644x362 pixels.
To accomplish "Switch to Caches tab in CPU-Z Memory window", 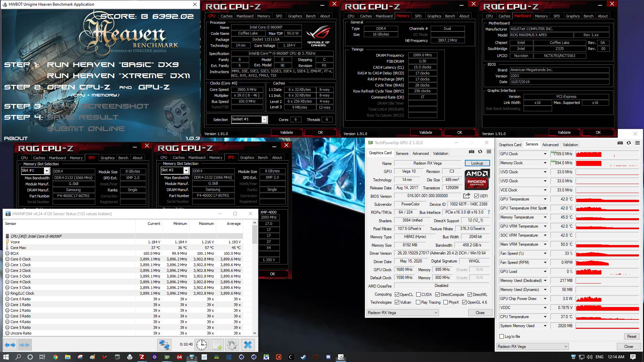I will [366, 16].
